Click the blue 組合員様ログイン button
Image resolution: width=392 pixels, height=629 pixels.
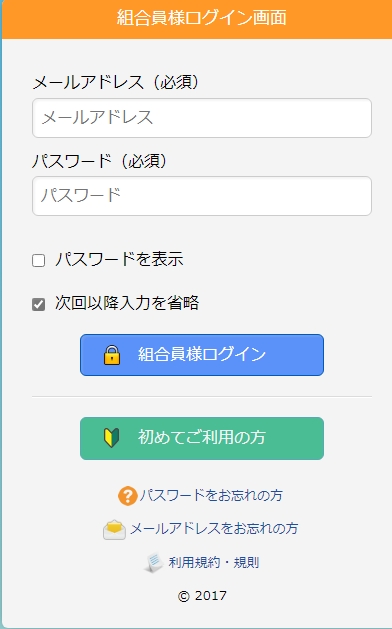(x=202, y=355)
